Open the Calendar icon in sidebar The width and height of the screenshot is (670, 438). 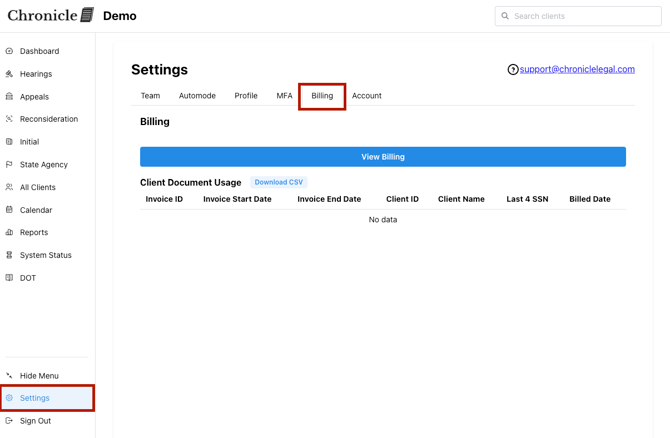click(10, 210)
